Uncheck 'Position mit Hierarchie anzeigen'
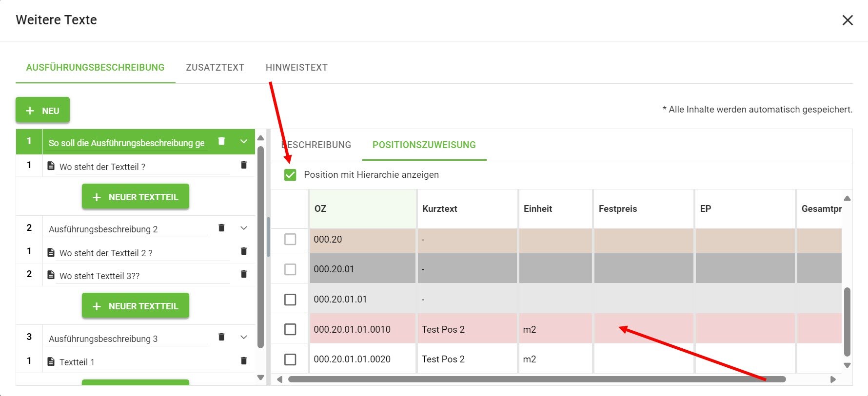This screenshot has width=868, height=396. tap(290, 175)
